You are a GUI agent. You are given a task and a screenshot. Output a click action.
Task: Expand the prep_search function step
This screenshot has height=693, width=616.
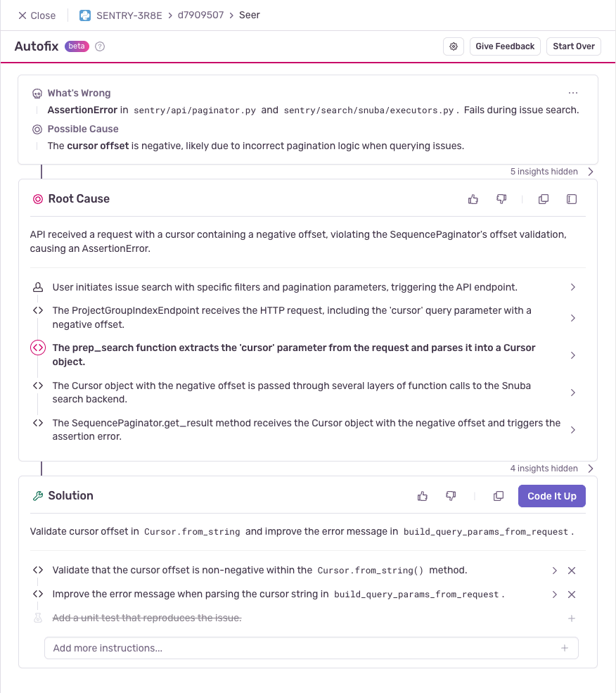tap(573, 355)
